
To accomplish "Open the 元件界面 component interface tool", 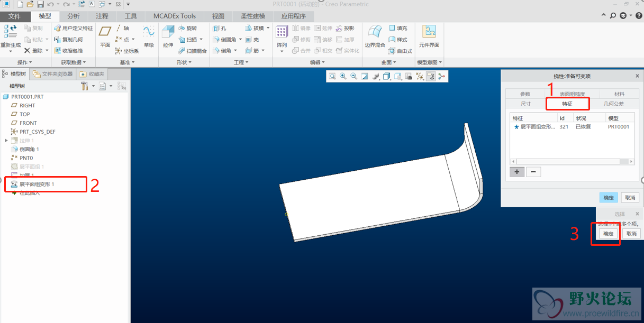I will 429,36.
